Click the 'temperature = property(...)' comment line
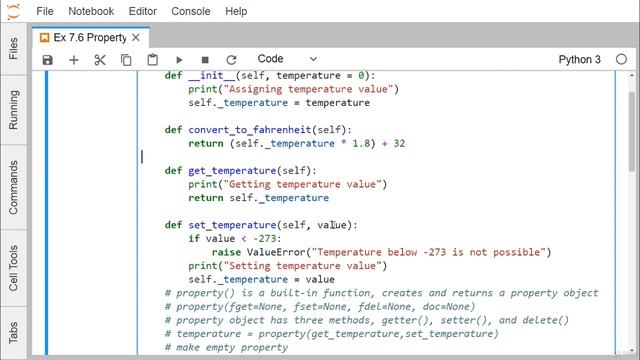Screen dimensions: 640x360 pos(331,334)
